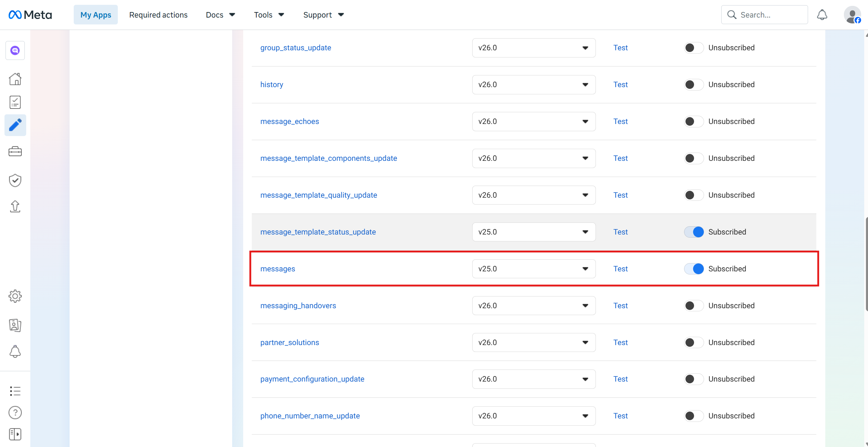Click Test for partner_solutions
Image resolution: width=868 pixels, height=447 pixels.
click(x=620, y=343)
